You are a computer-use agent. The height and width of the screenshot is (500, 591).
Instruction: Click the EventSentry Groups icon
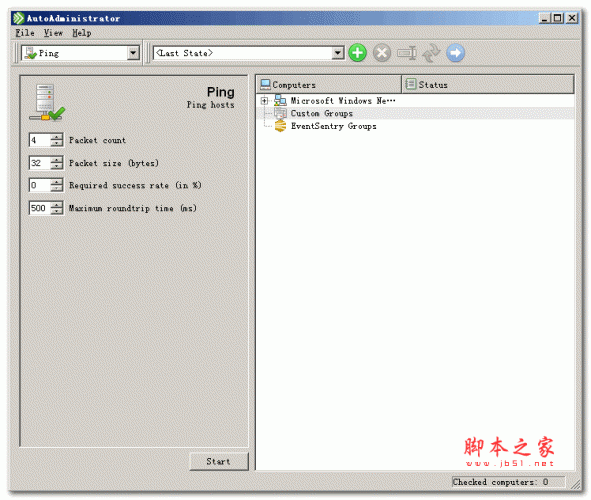pyautogui.click(x=280, y=126)
